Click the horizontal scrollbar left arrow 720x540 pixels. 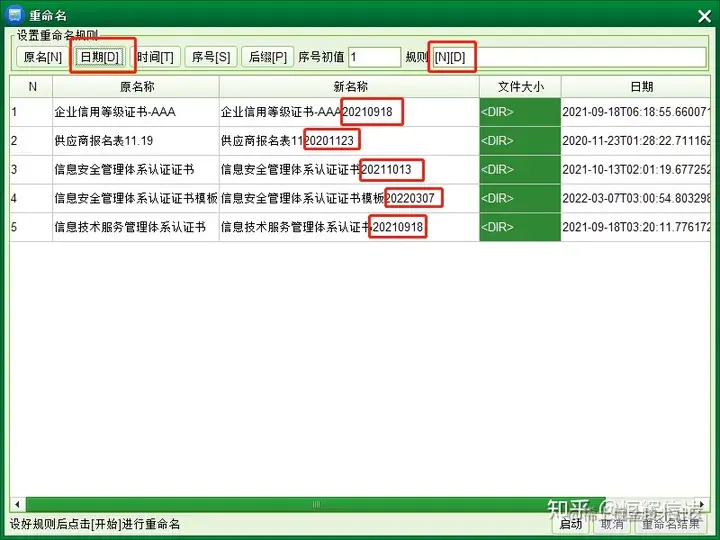coord(17,504)
